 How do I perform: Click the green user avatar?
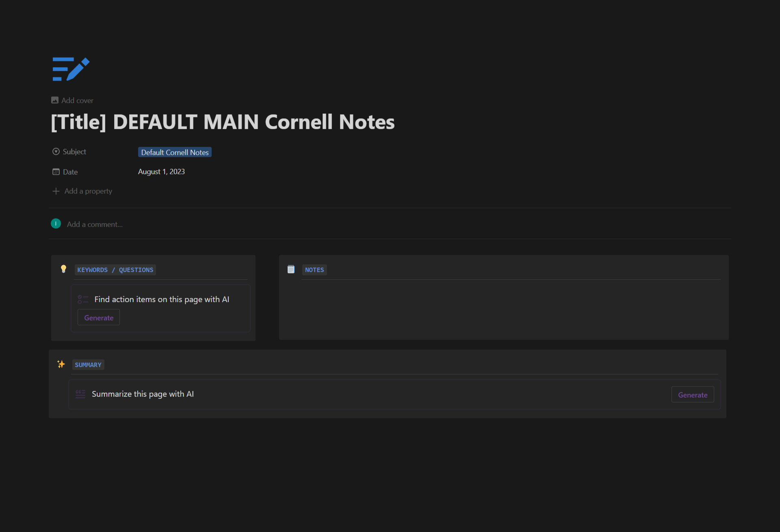(x=56, y=224)
